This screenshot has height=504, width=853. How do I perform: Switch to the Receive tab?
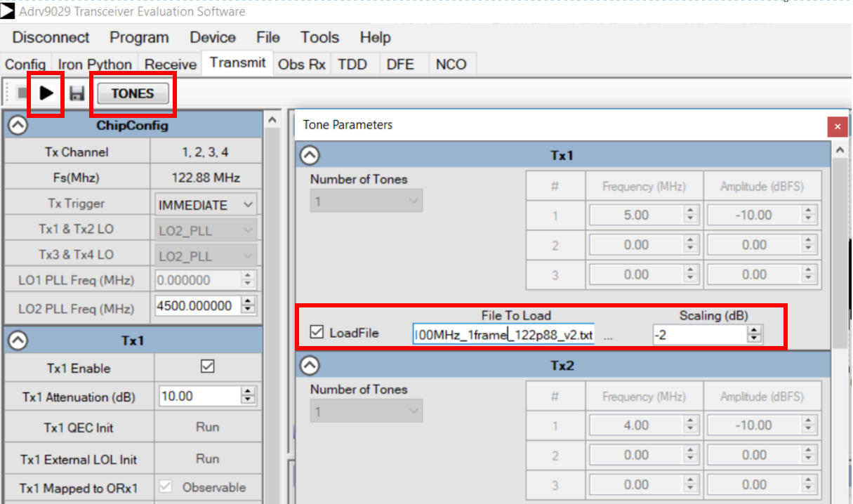point(171,65)
